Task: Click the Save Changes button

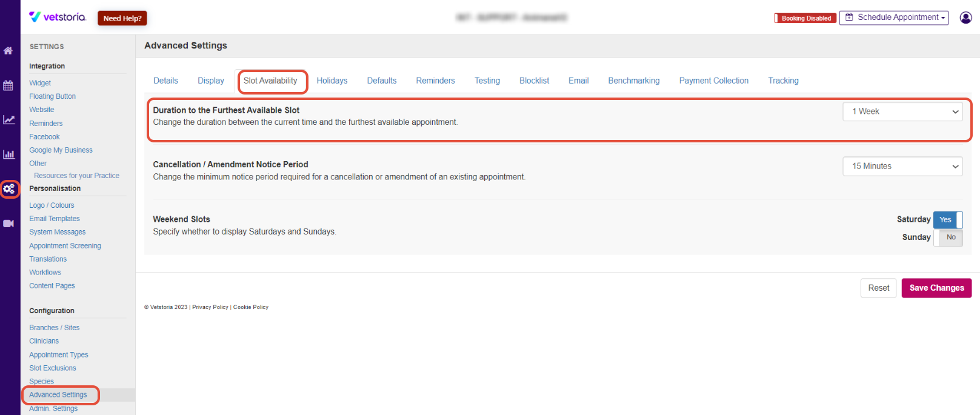Action: click(936, 288)
